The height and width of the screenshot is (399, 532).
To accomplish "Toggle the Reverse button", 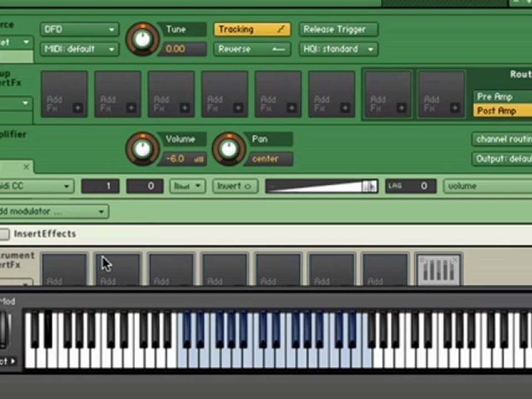I will (x=252, y=49).
